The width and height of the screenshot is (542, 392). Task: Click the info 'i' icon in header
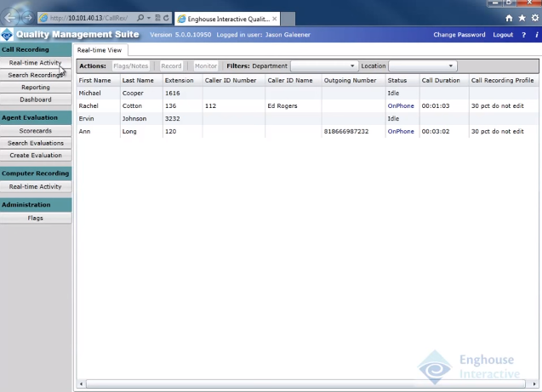pos(536,35)
